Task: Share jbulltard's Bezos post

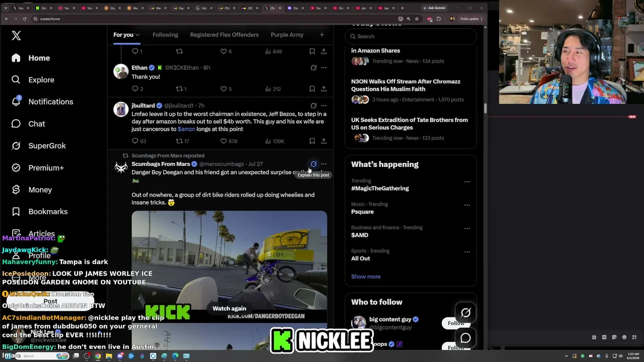Action: (x=324, y=141)
